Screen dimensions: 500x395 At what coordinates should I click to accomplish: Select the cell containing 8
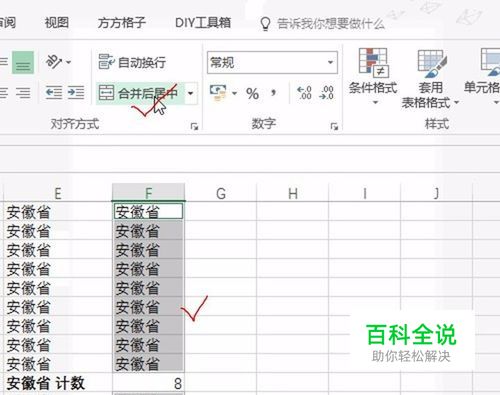(149, 383)
